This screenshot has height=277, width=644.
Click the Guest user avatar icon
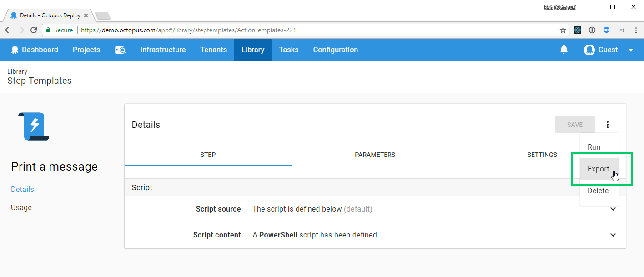(x=589, y=50)
